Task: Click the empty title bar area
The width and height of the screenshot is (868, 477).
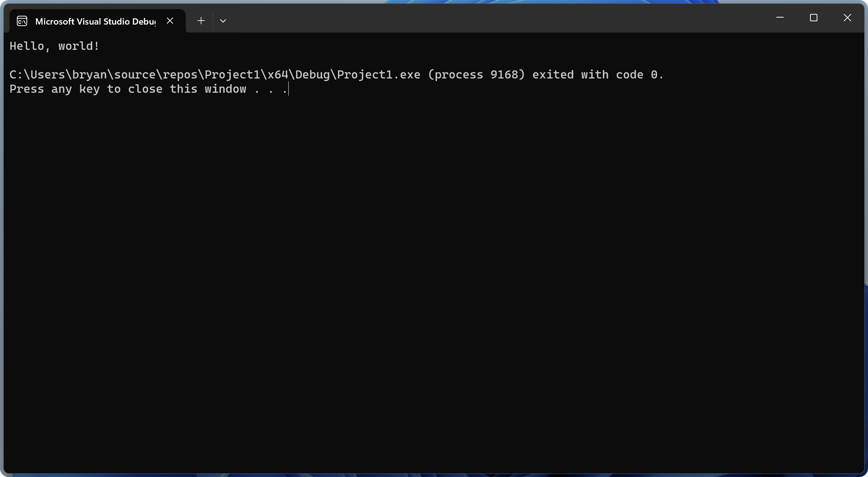Action: pyautogui.click(x=477, y=18)
